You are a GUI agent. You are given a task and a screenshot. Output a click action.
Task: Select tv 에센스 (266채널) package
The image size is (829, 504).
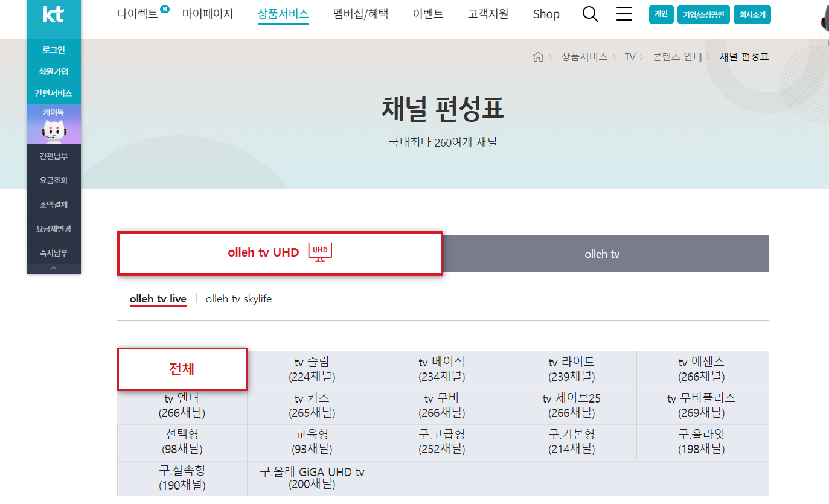[x=702, y=369]
